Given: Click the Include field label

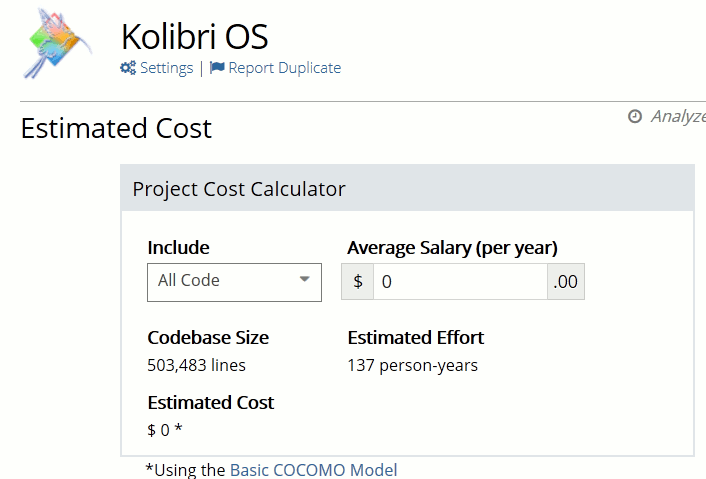Looking at the screenshot, I should 178,248.
